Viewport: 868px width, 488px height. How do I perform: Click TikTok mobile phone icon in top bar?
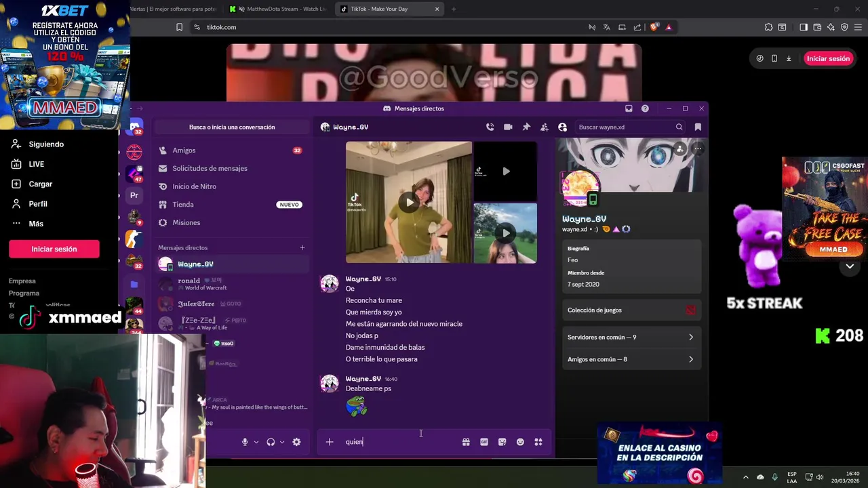pos(774,58)
